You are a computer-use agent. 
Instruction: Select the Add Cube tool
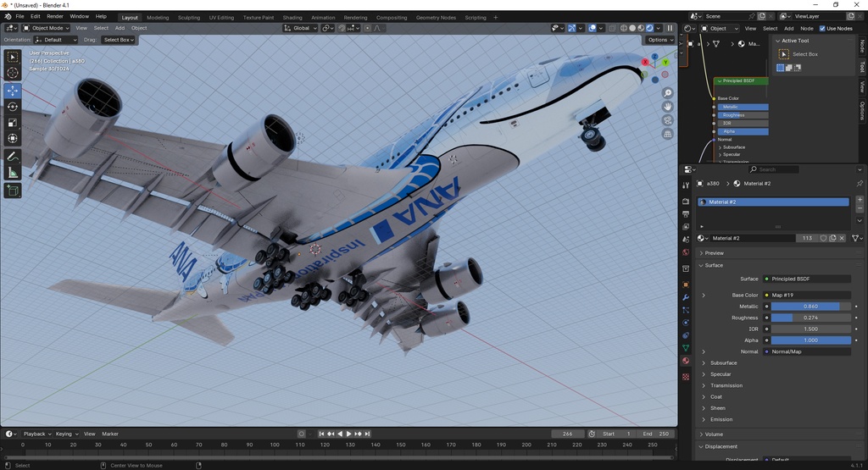[x=13, y=191]
